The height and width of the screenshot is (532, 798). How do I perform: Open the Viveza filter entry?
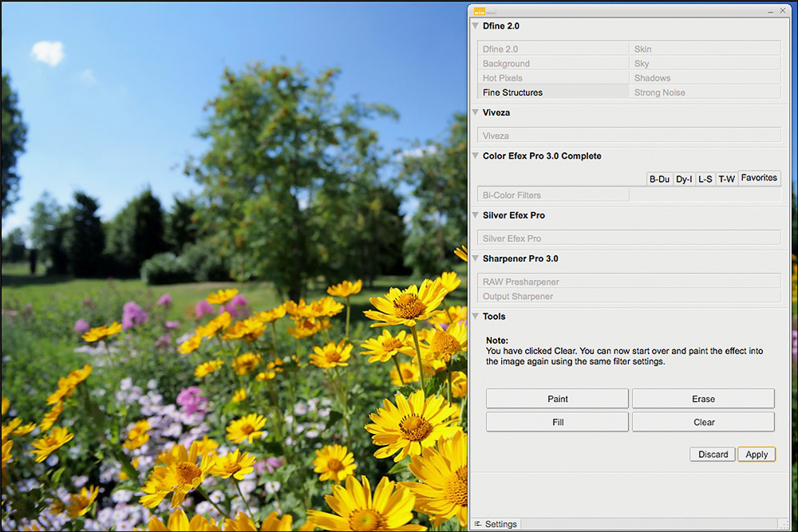coord(629,136)
